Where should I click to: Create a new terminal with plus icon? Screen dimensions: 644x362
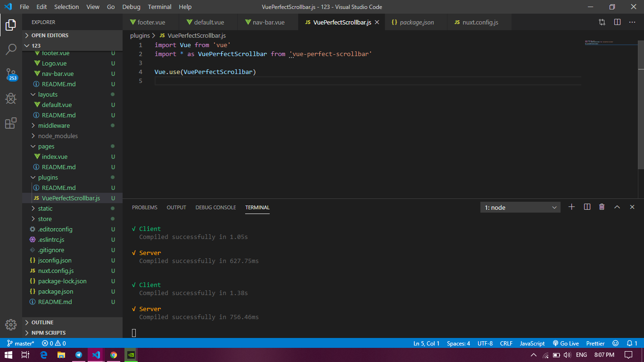tap(572, 207)
